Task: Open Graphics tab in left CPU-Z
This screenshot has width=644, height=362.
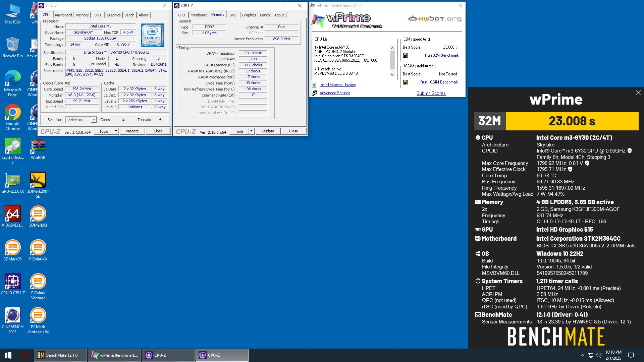Action: [113, 15]
